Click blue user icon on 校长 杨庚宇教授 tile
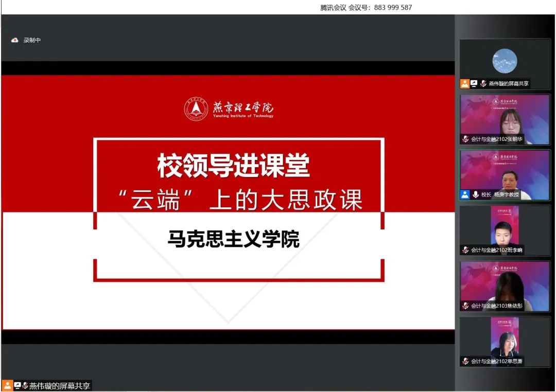556x392 pixels. [x=465, y=194]
